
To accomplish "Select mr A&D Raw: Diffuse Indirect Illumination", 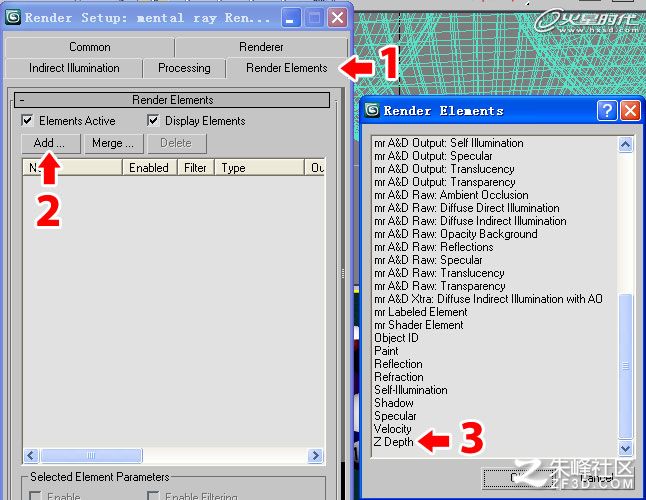I will point(470,221).
